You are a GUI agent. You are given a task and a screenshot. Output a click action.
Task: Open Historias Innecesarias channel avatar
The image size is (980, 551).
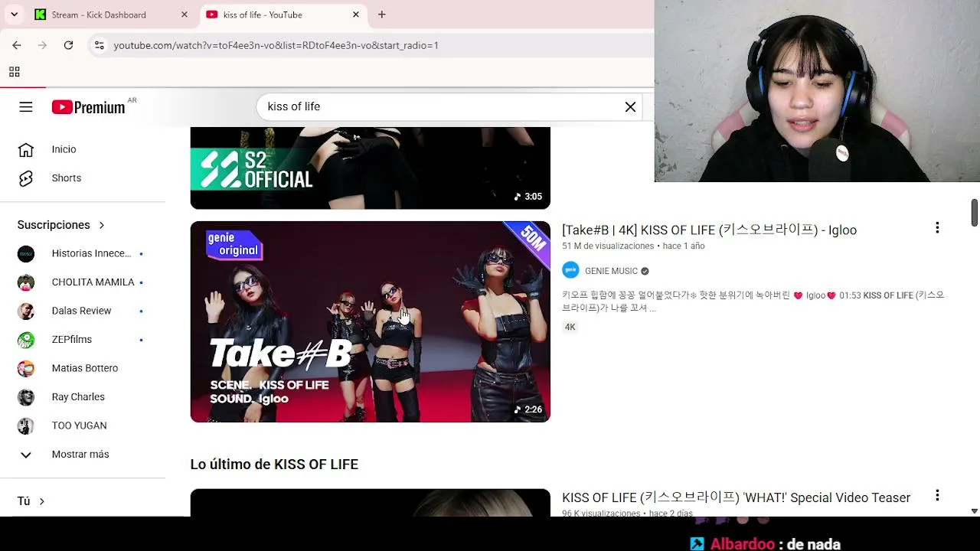(26, 253)
